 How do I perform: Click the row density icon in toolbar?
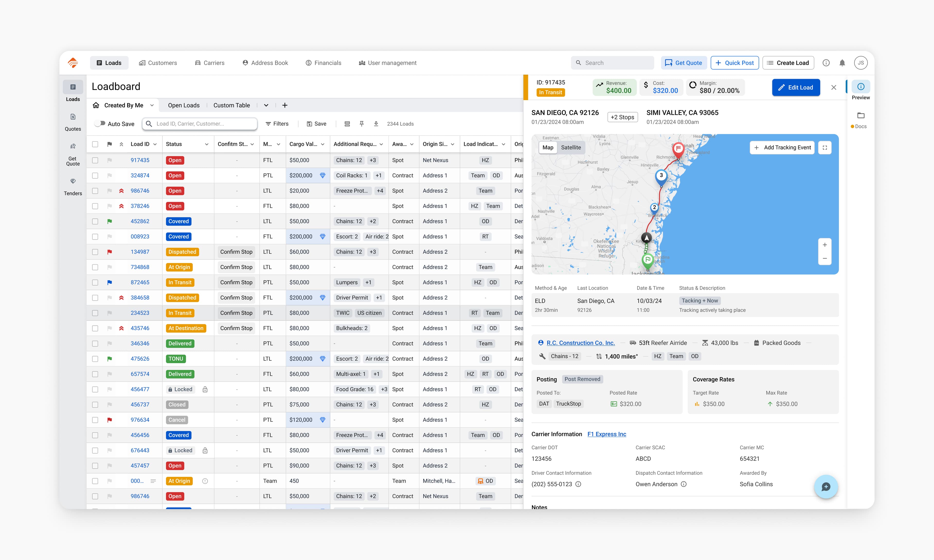tap(347, 124)
